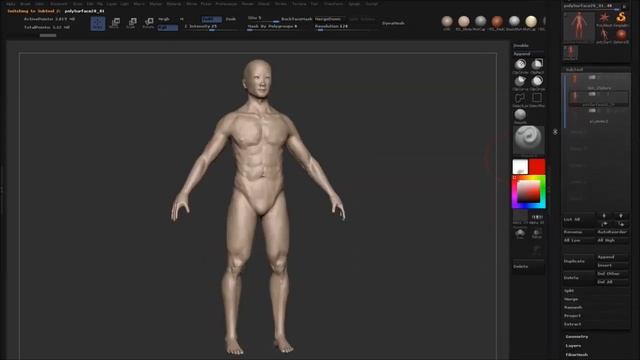The width and height of the screenshot is (640, 360).
Task: Expand the Extract section
Action: tap(573, 324)
